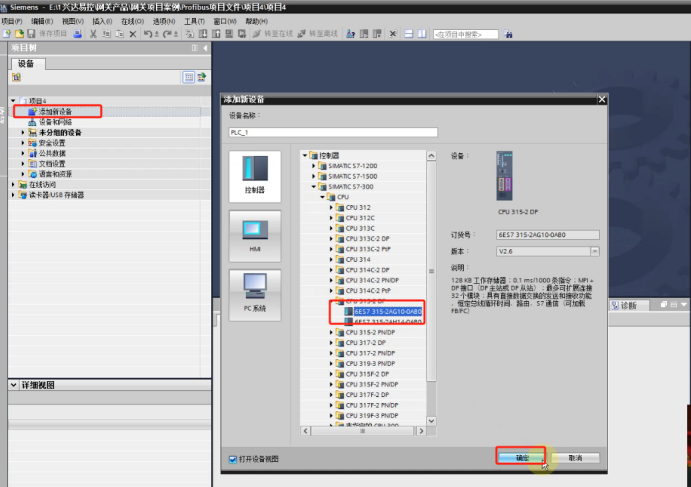Select 设备和网络 in the project tree
The height and width of the screenshot is (487, 691).
(55, 122)
